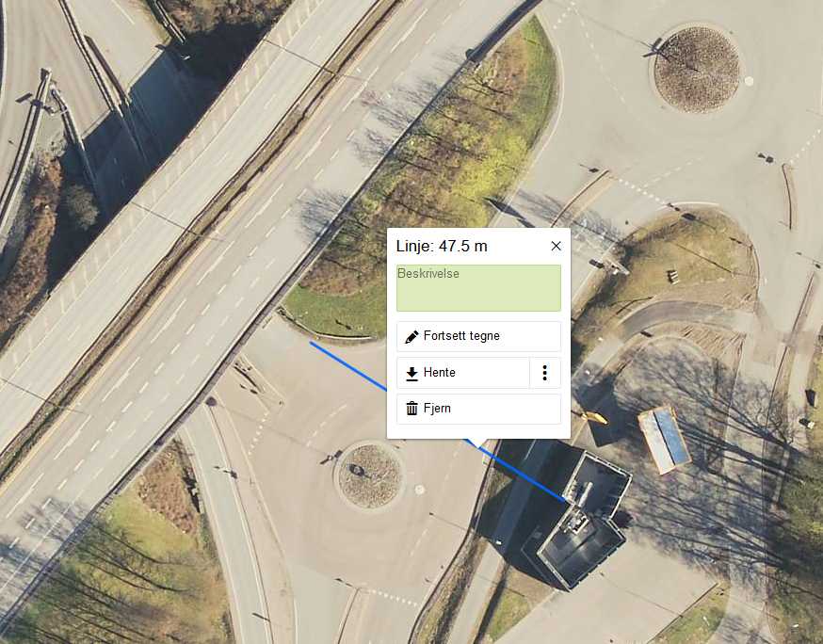
Task: Click the white round marker beside the large roundabout
Action: (x=749, y=81)
